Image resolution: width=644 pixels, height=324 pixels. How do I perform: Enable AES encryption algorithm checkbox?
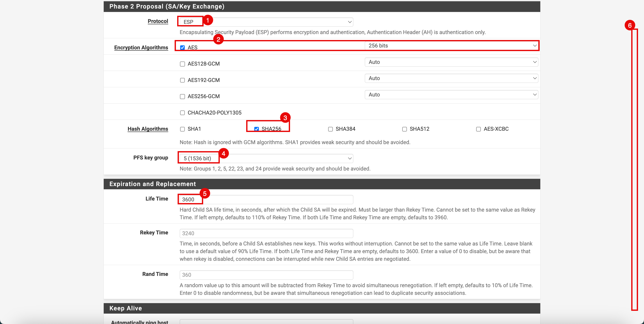coord(183,47)
